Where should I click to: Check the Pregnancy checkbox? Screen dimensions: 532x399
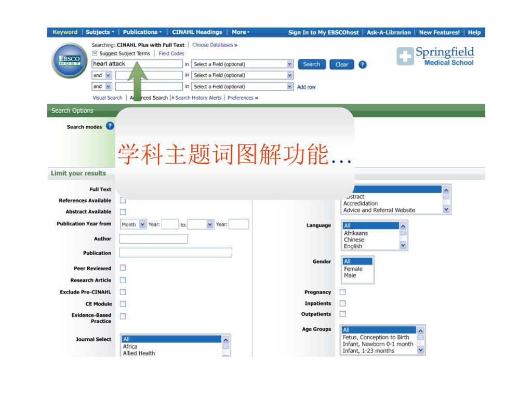pyautogui.click(x=343, y=292)
